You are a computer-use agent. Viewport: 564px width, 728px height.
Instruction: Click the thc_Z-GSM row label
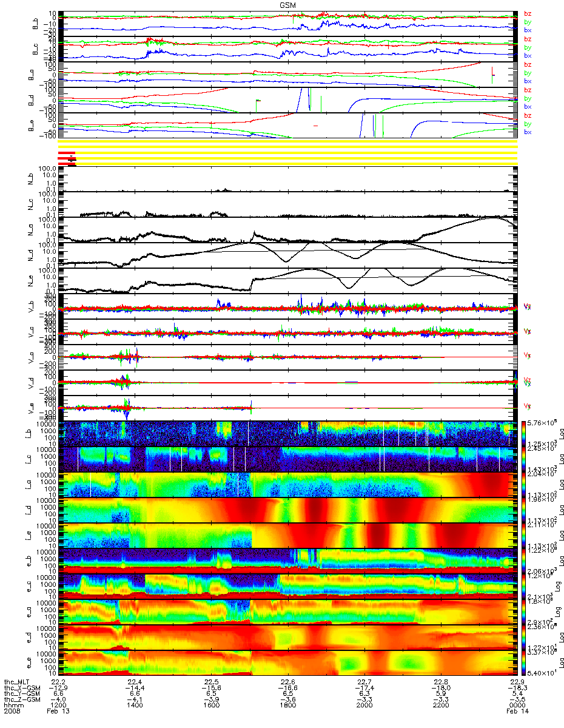click(x=22, y=700)
